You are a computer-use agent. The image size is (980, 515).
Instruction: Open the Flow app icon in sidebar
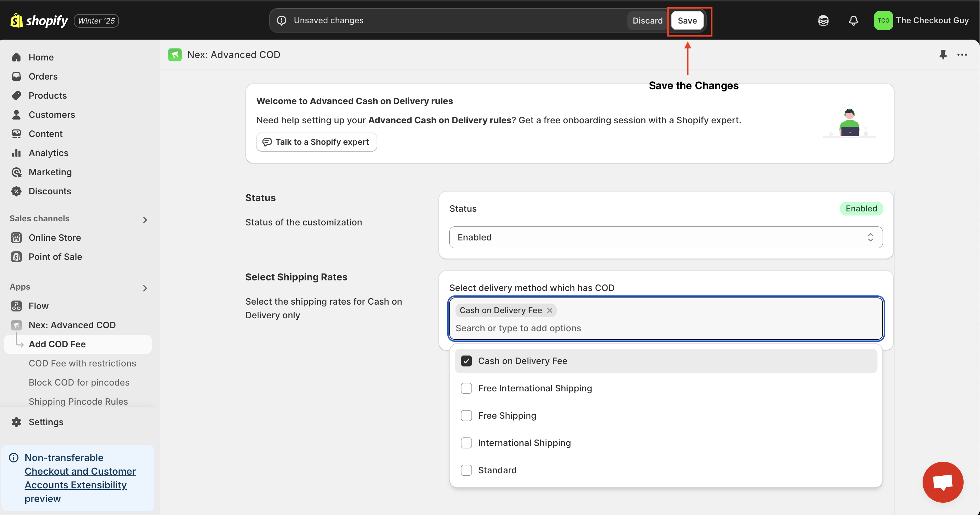pyautogui.click(x=16, y=306)
